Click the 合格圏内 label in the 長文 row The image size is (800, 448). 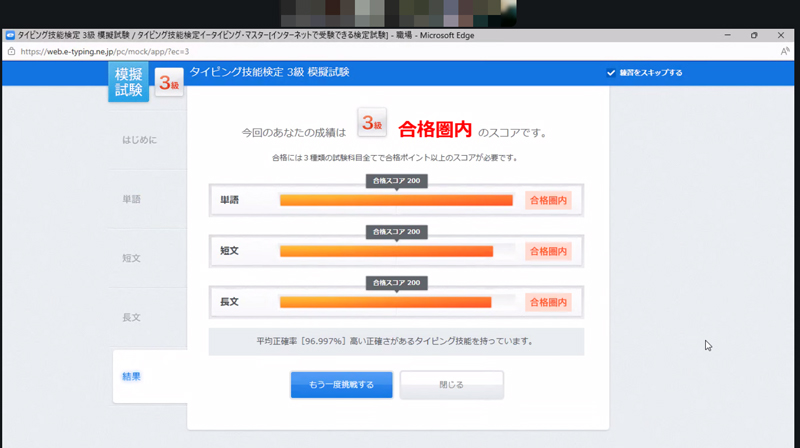(548, 302)
